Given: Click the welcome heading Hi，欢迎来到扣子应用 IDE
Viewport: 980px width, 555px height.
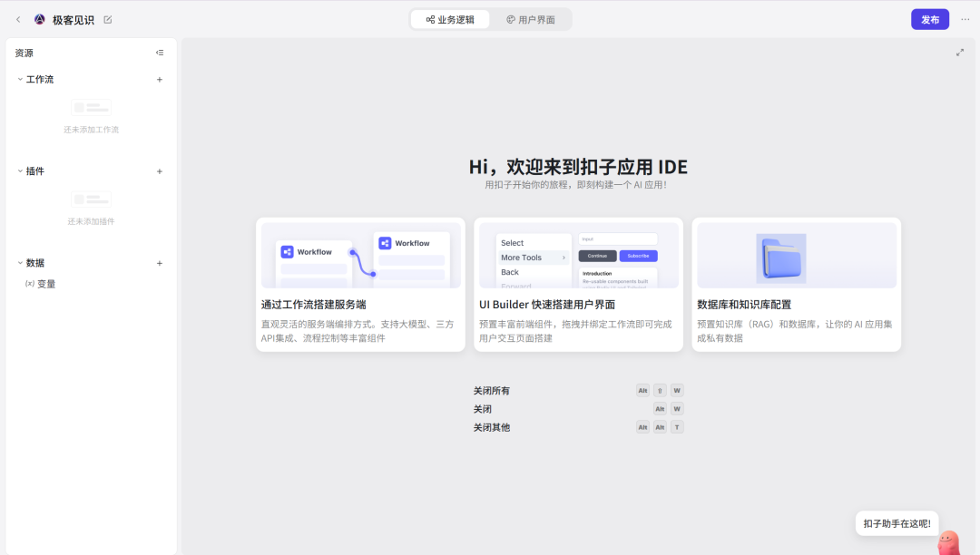Looking at the screenshot, I should (578, 167).
